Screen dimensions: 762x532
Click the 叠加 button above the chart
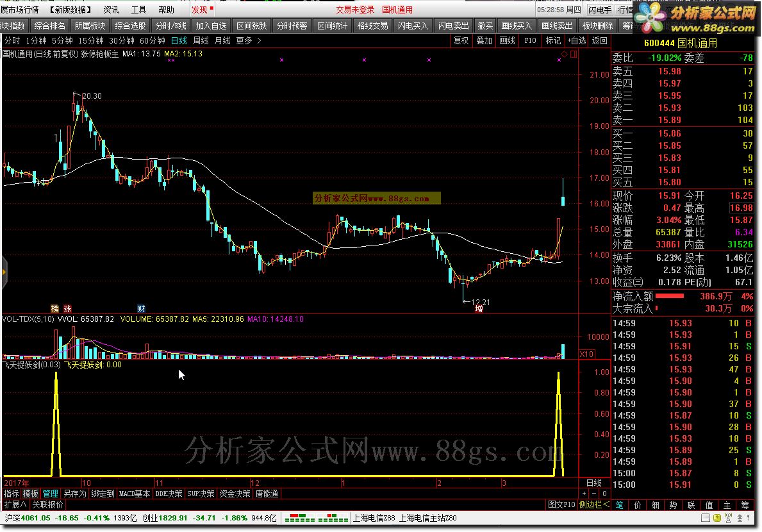click(484, 41)
